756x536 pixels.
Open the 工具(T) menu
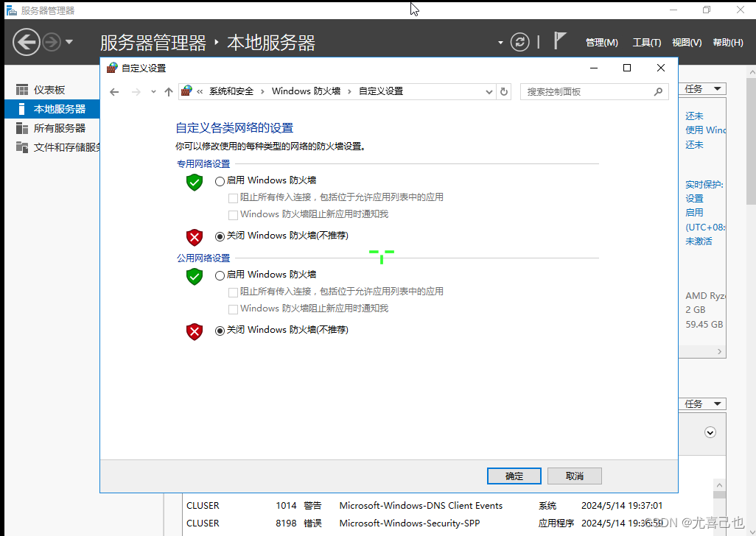646,43
